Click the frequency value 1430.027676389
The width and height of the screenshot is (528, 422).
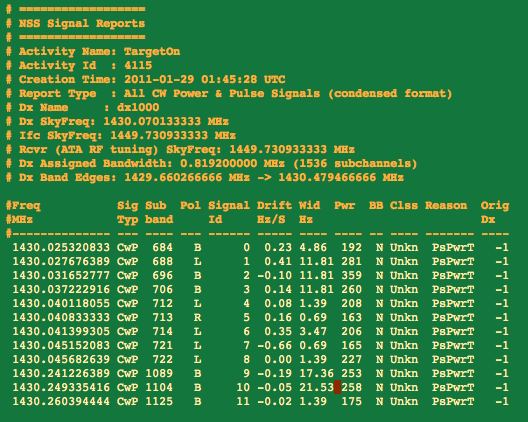tap(61, 262)
